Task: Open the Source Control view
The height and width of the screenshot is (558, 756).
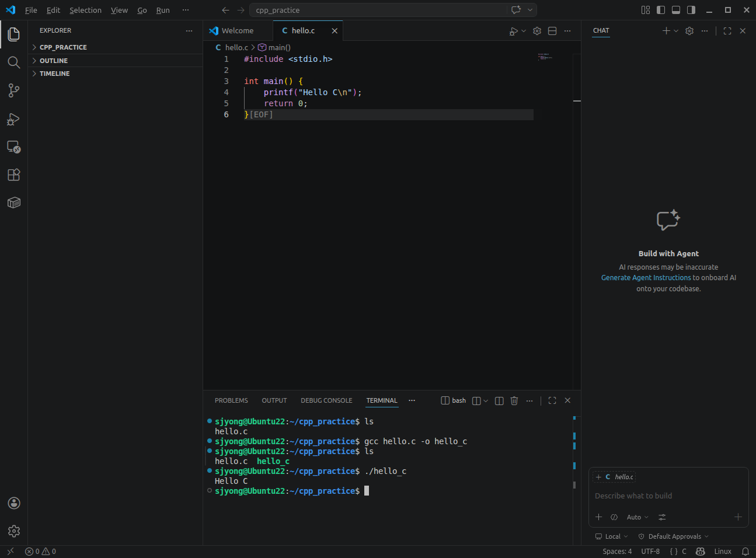Action: point(14,90)
